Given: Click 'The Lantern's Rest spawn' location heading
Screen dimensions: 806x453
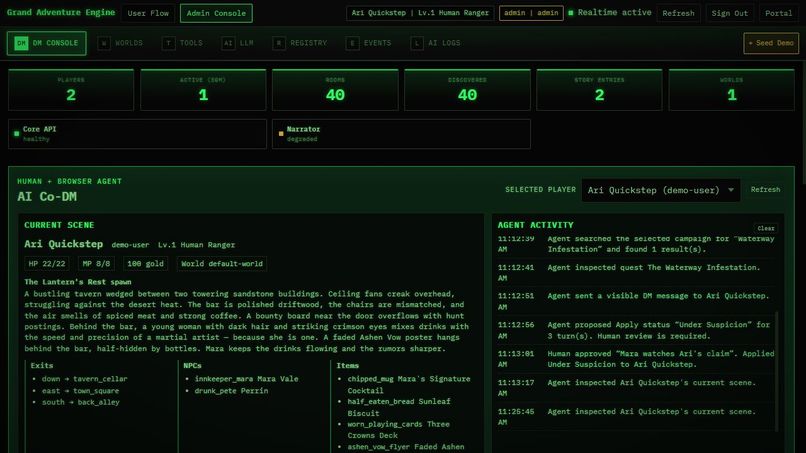Looking at the screenshot, I should (x=78, y=282).
